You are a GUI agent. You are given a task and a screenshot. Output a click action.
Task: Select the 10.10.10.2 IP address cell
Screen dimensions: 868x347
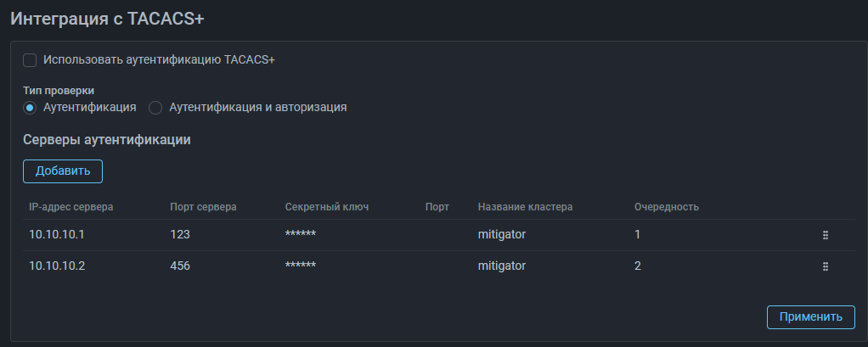pos(57,266)
